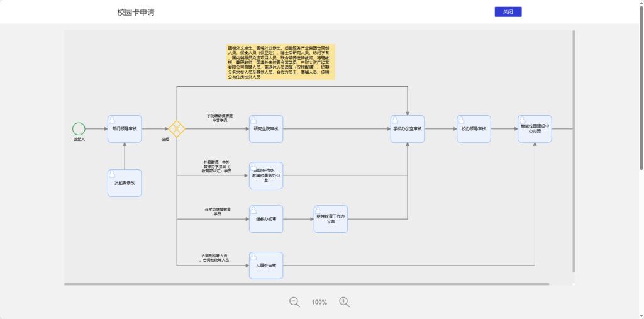Screen dimensions: 644x319
Task: Click the 智慧校园建设中心办理 task node
Action: 535,129
